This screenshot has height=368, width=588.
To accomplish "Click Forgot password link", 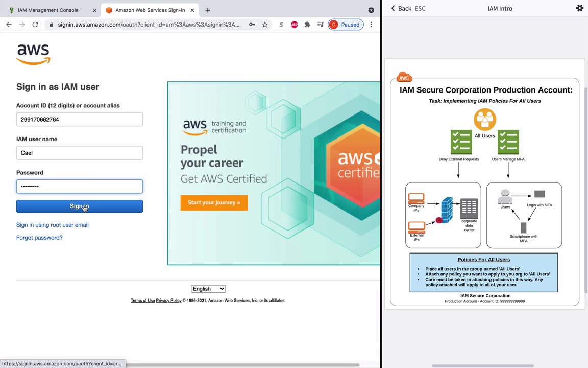I will [39, 238].
